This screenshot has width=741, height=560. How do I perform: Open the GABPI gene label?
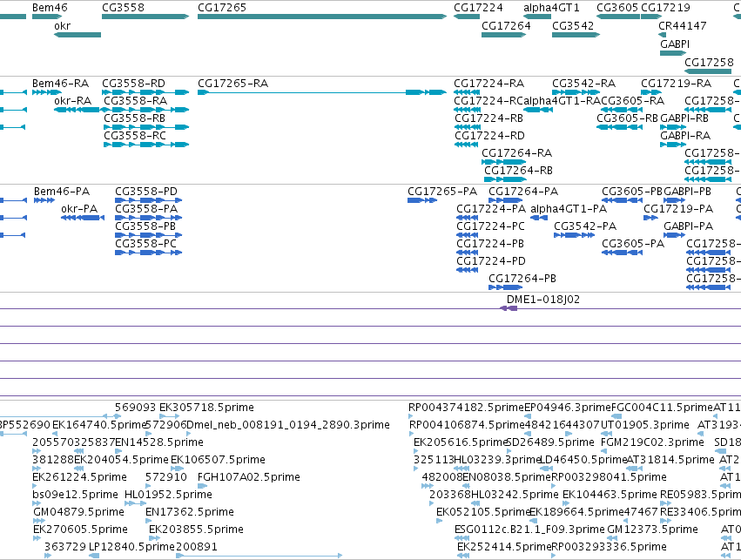point(675,44)
